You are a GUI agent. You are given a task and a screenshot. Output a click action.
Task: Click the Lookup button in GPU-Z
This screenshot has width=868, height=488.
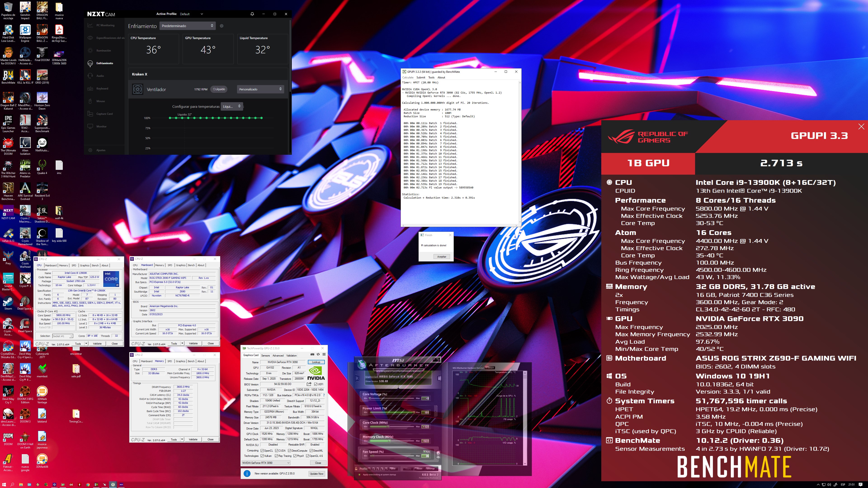[x=316, y=362]
